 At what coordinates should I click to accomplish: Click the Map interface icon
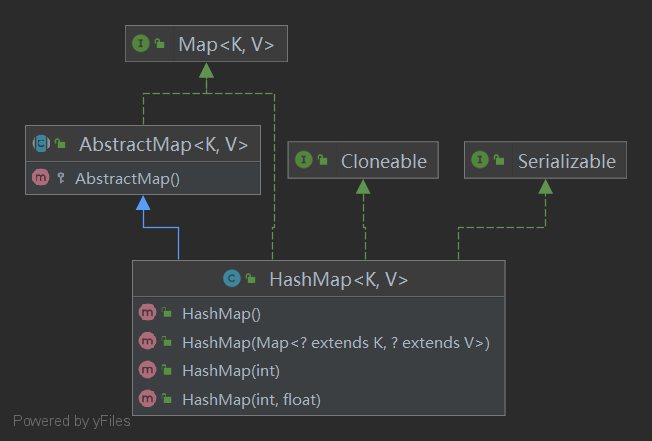(x=141, y=44)
